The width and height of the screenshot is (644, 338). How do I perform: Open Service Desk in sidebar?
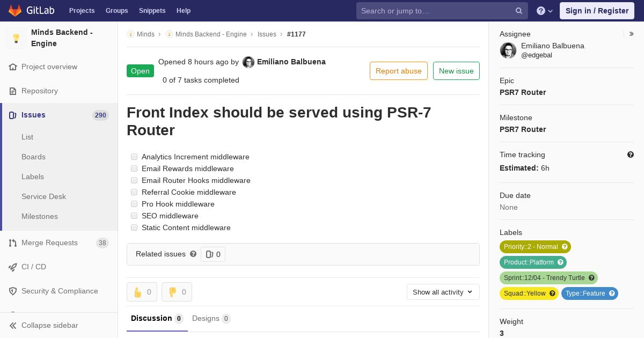(43, 197)
